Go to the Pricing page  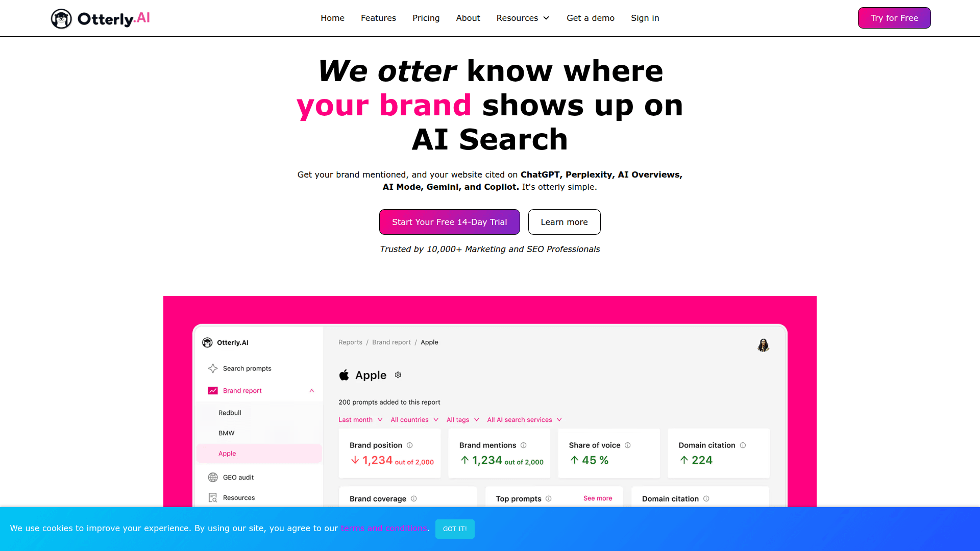426,18
